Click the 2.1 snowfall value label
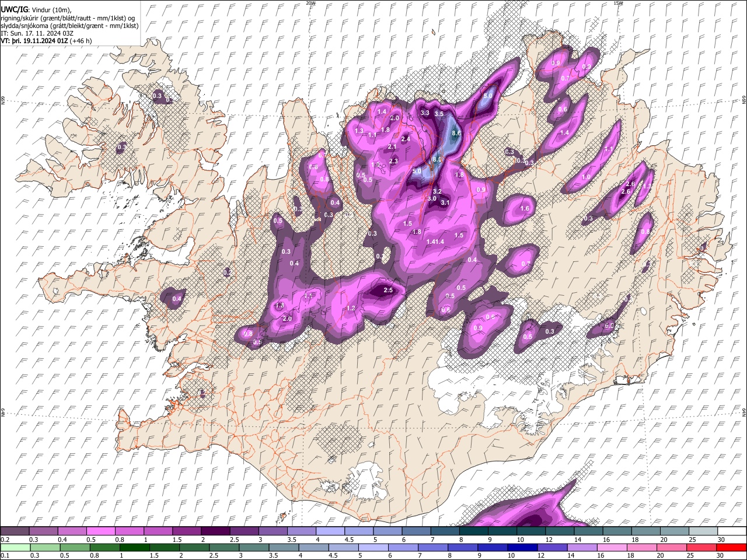Screen dimensions: 747x560 click(392, 146)
